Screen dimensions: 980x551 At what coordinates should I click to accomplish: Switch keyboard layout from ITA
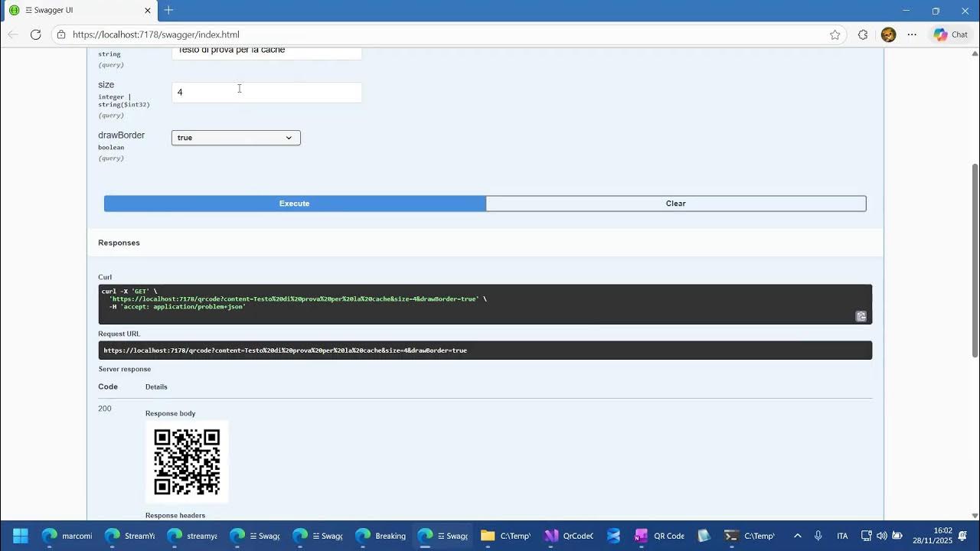click(842, 536)
